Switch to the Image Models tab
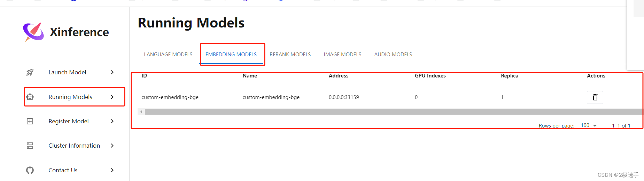Screen dimensions: 644x181 (x=342, y=55)
